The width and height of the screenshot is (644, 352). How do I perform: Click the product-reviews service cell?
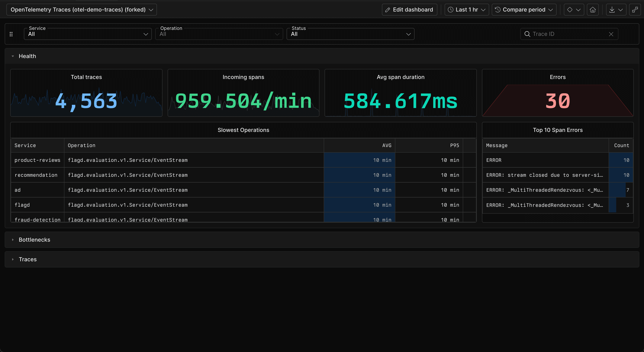(x=37, y=160)
